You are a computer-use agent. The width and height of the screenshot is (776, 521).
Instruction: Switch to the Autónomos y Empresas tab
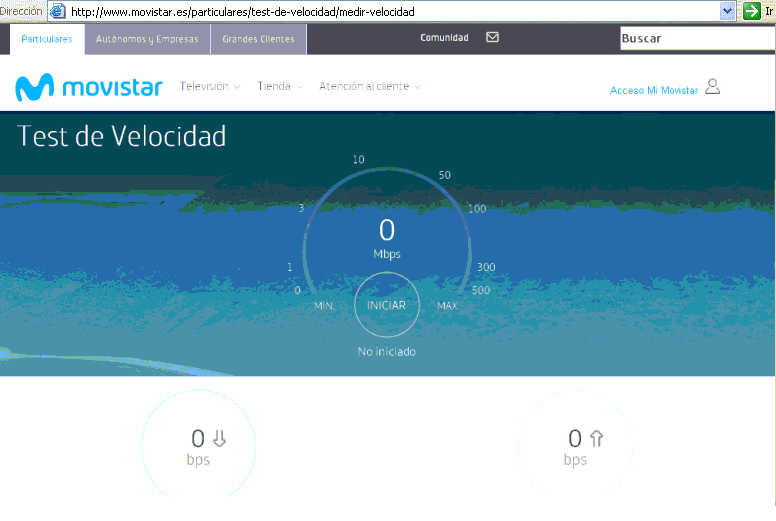[147, 39]
